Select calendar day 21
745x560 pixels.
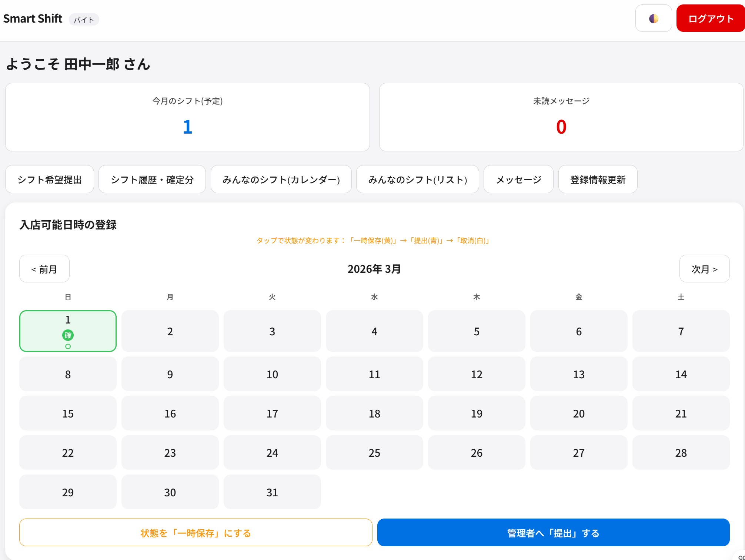coord(681,413)
